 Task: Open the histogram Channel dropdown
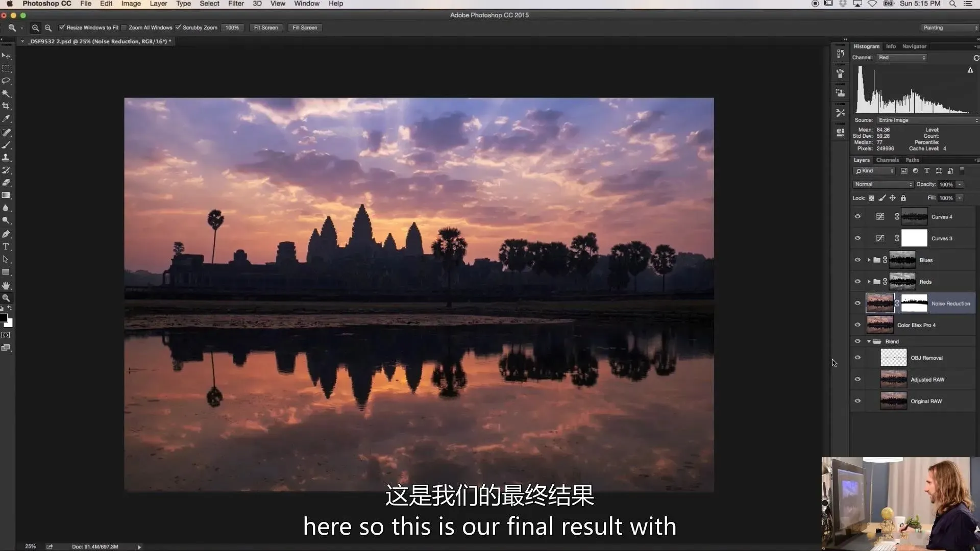tap(902, 58)
